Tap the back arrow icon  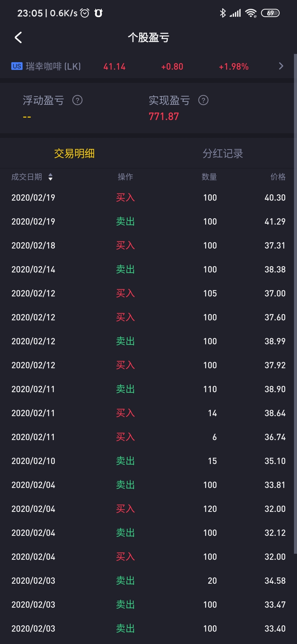(18, 37)
